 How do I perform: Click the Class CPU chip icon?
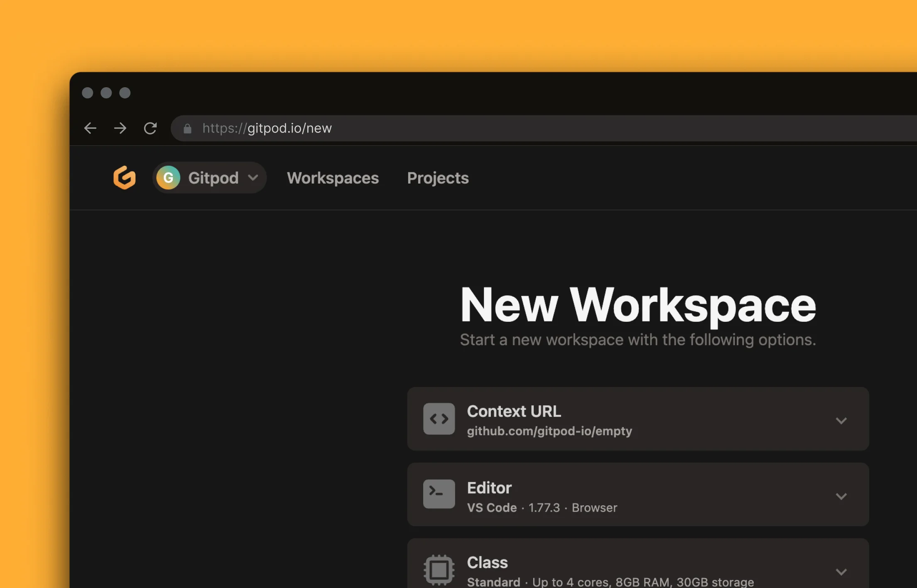pos(439,570)
